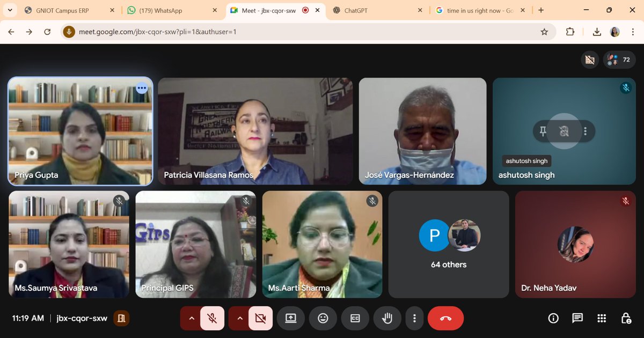Show all 72 participants
This screenshot has height=338, width=644.
pos(620,60)
